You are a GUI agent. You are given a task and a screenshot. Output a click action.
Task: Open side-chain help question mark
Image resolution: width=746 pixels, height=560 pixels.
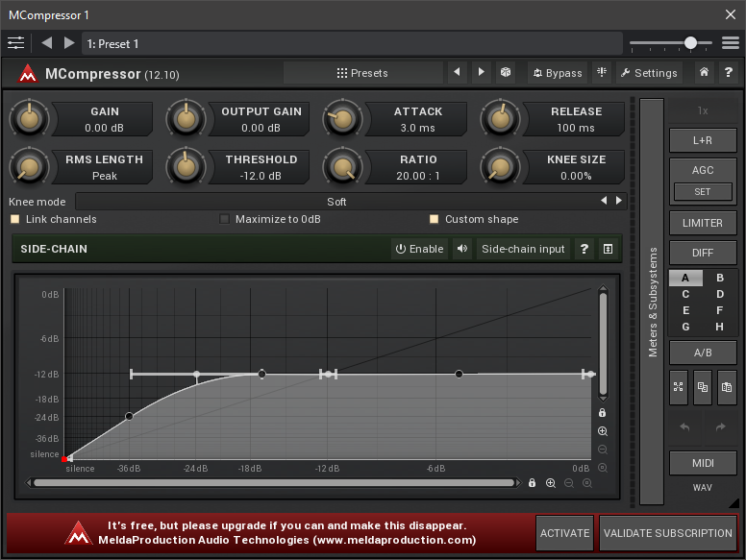(x=584, y=249)
